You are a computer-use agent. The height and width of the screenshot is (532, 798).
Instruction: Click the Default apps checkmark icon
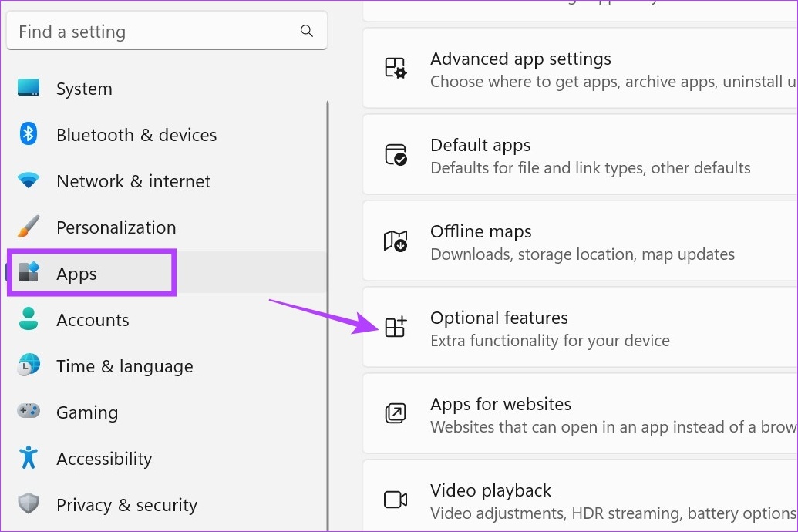(x=396, y=155)
